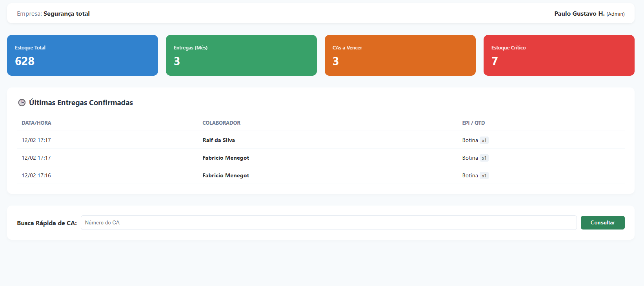644x286 pixels.
Task: Click the Botina item in Ralf's row
Action: (x=470, y=140)
